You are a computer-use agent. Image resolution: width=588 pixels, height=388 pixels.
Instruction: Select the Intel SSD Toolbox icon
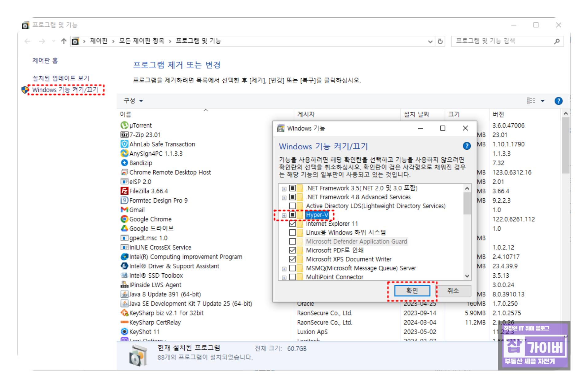(x=124, y=275)
